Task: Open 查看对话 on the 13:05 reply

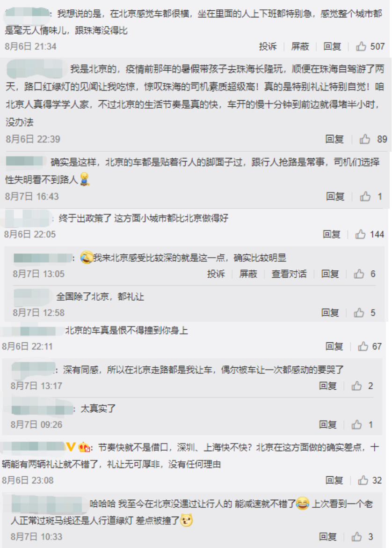Action: pos(289,274)
